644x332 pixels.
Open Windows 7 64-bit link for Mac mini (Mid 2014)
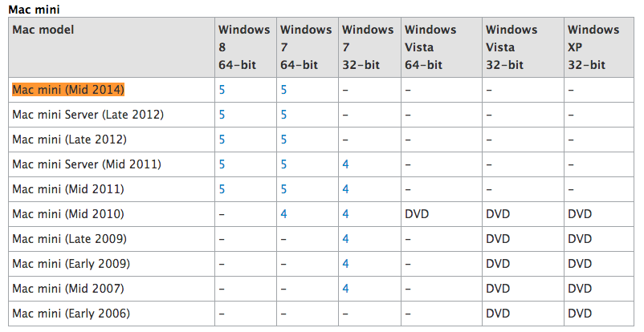[283, 90]
